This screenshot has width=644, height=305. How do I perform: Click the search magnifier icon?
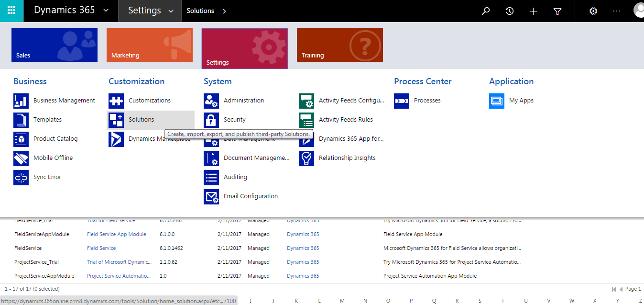click(x=486, y=11)
